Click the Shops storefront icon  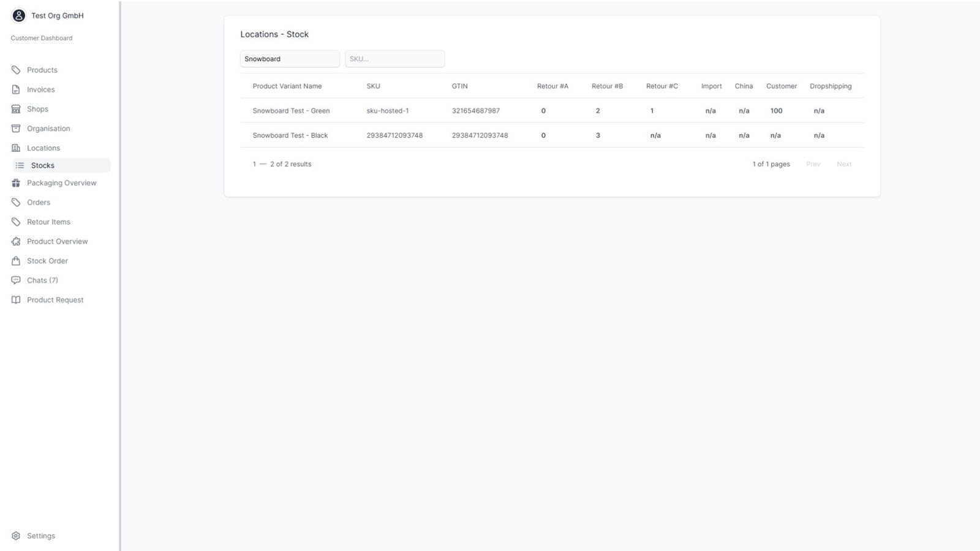point(16,109)
